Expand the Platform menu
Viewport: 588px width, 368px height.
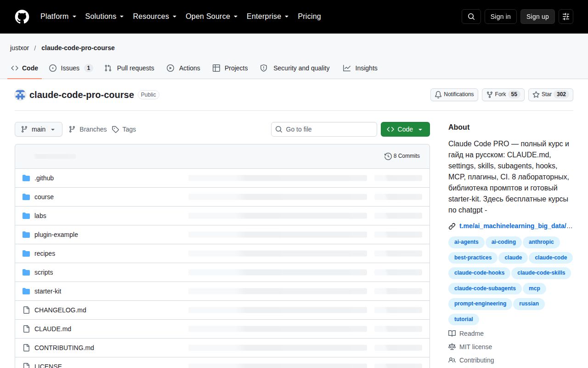58,17
